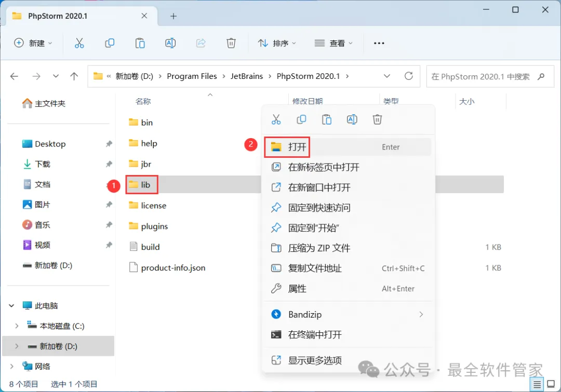Image resolution: width=561 pixels, height=392 pixels.
Task: Click Program Files in the address breadcrumb
Action: coord(192,76)
